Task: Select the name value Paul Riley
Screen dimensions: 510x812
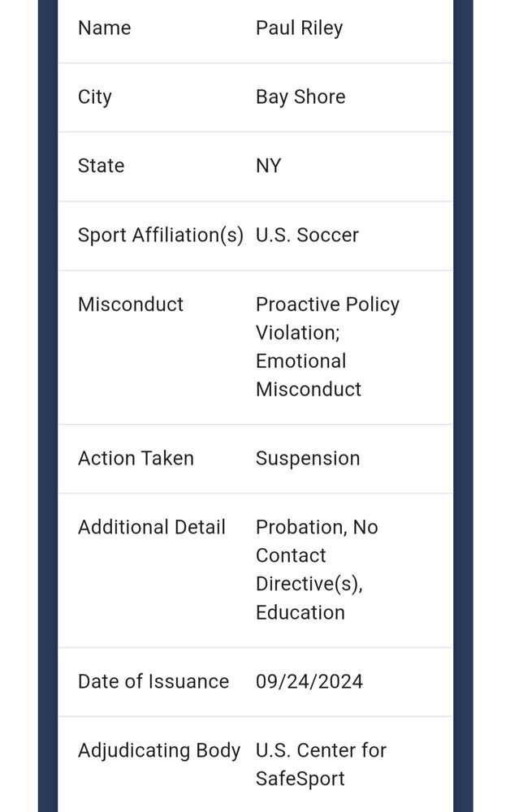Action: click(x=300, y=28)
